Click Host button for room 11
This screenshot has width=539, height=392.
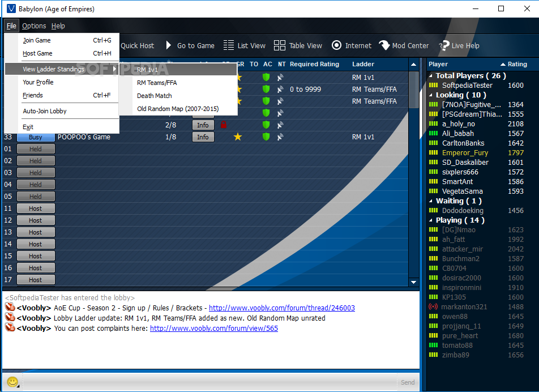36,208
